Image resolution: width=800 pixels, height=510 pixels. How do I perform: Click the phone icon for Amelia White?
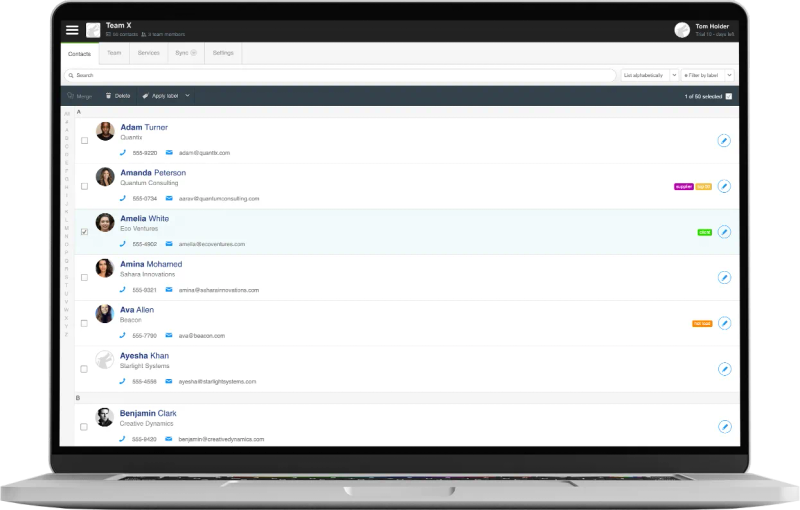point(122,244)
